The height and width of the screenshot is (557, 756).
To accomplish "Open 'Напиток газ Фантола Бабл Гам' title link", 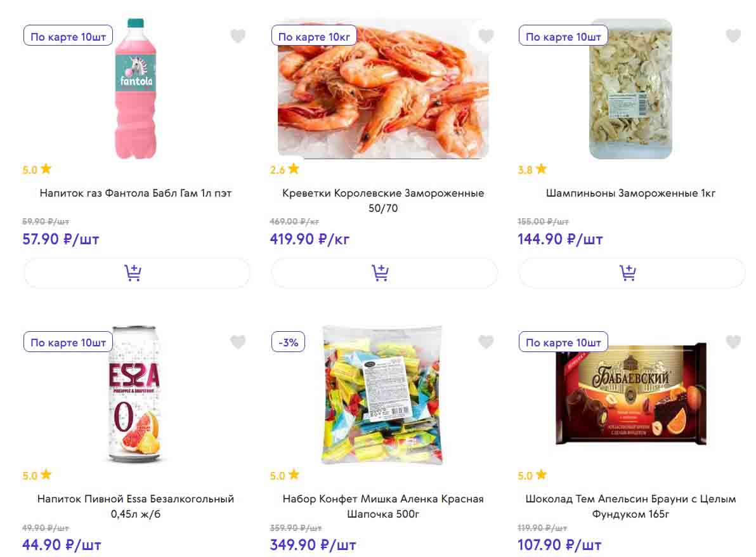I will coord(136,193).
